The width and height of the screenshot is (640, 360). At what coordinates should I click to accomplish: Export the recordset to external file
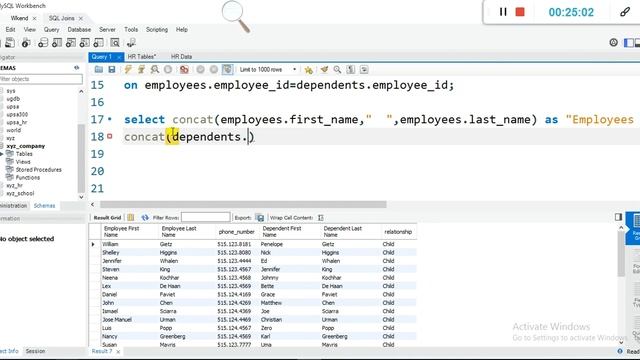pos(260,218)
